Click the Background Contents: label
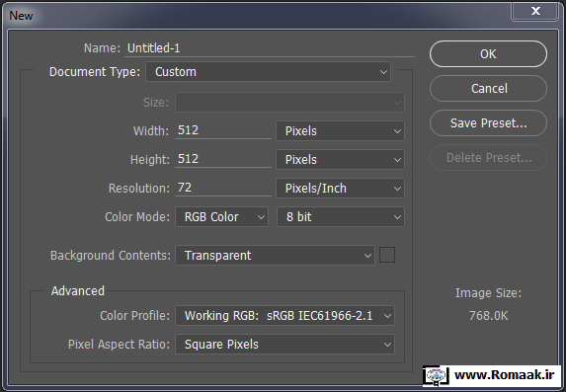 tap(111, 256)
